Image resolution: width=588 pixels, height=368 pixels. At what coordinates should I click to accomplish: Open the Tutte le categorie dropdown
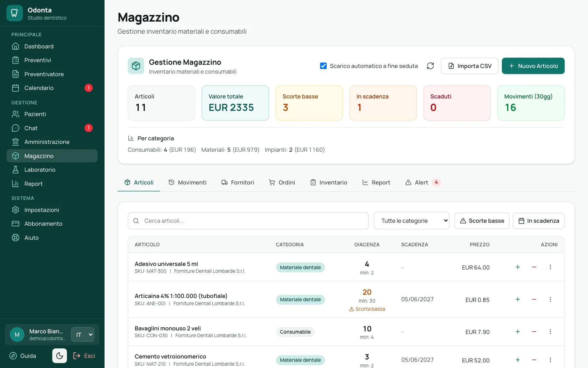(412, 221)
